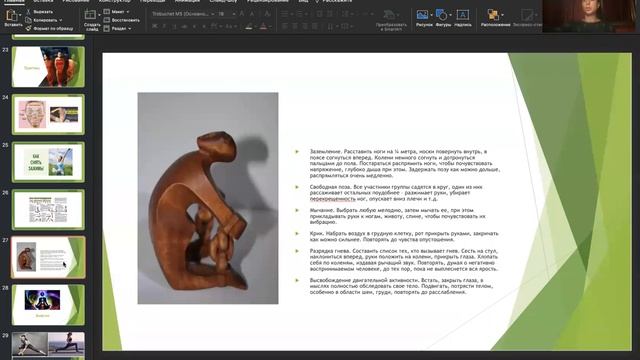Image resolution: width=640 pixels, height=360 pixels.
Task: Click the align text left icon
Action: tap(285, 27)
